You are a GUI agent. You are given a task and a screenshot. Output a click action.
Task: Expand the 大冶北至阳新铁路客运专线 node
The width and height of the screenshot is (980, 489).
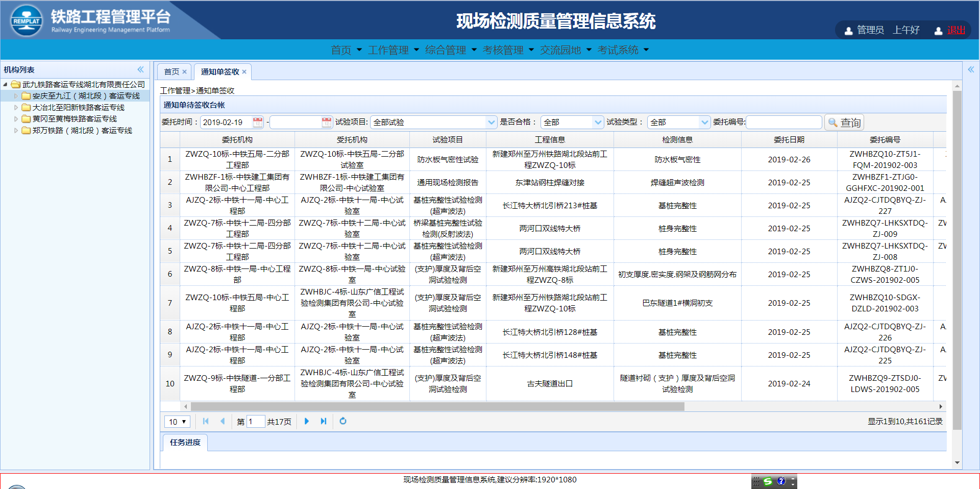(x=16, y=108)
